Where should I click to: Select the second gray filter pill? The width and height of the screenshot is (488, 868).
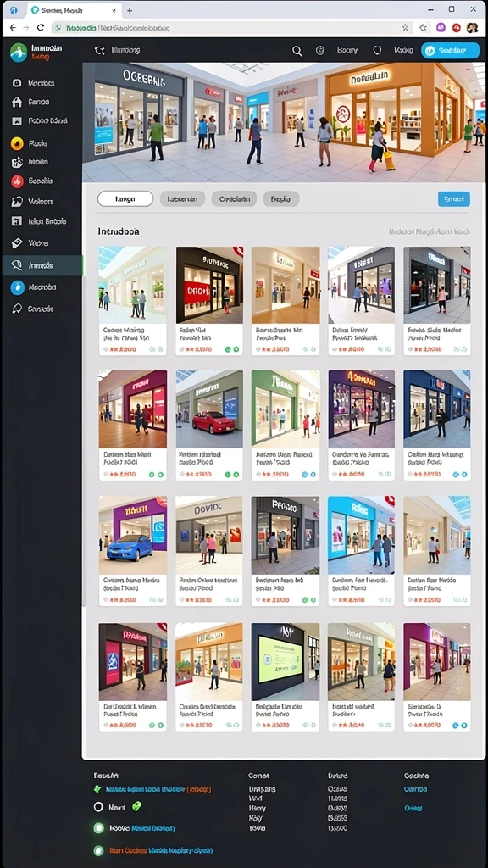tap(183, 198)
